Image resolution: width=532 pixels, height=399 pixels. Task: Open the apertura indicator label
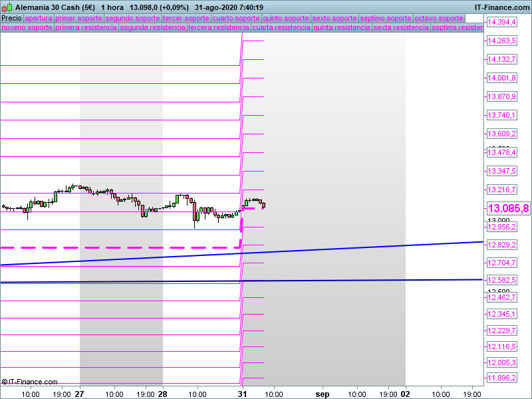click(39, 18)
